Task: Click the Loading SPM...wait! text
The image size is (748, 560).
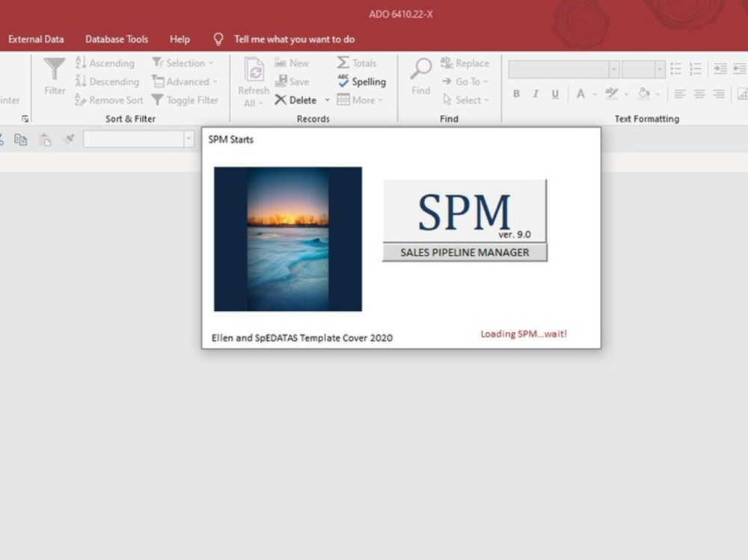Action: pos(524,334)
